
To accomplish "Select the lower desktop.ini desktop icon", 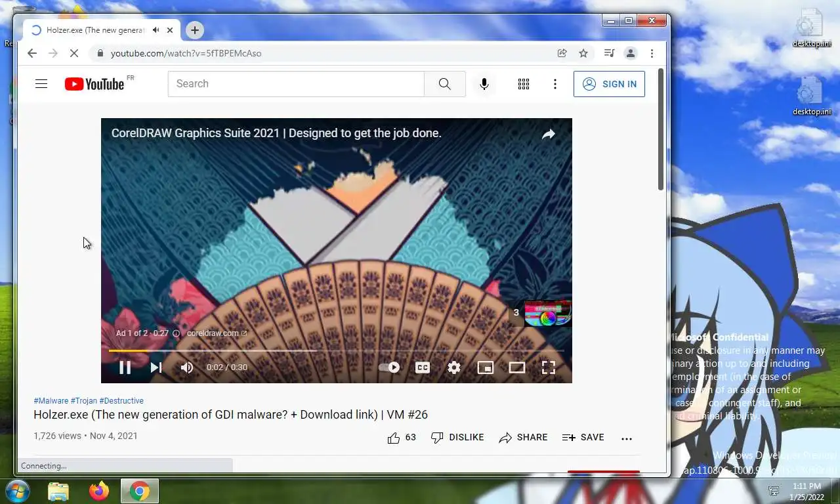I will pos(811,96).
